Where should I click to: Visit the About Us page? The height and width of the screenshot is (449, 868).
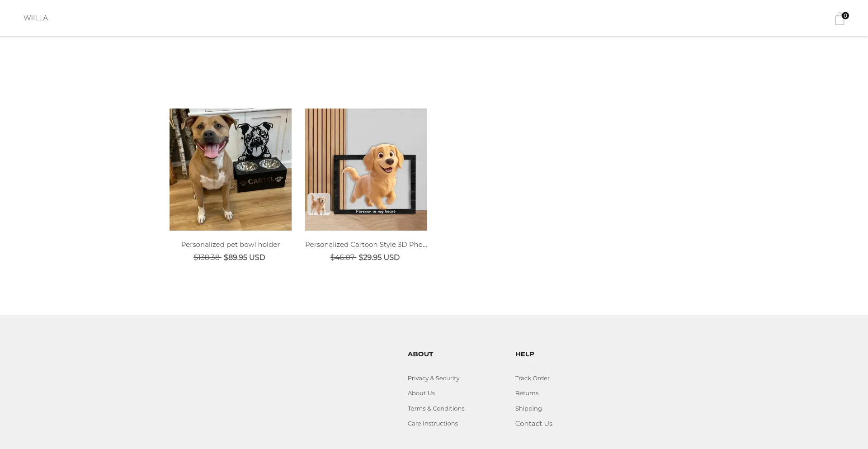coord(421,393)
